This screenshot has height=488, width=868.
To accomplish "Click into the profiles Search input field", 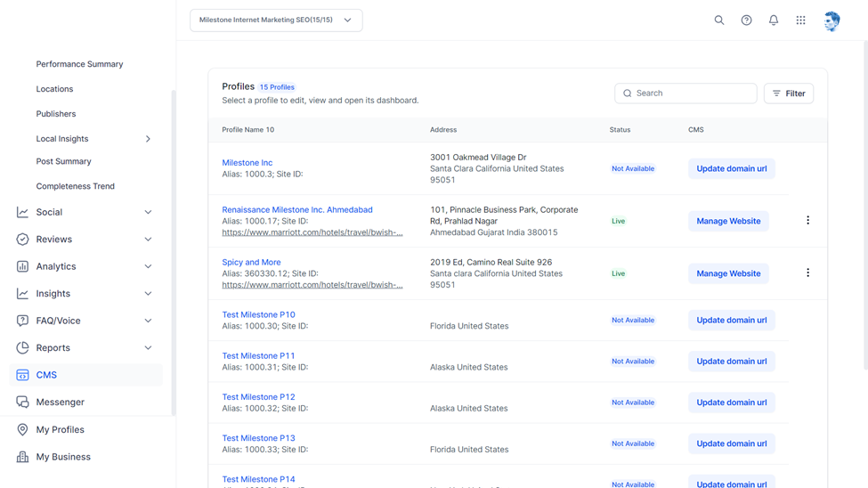I will [685, 93].
